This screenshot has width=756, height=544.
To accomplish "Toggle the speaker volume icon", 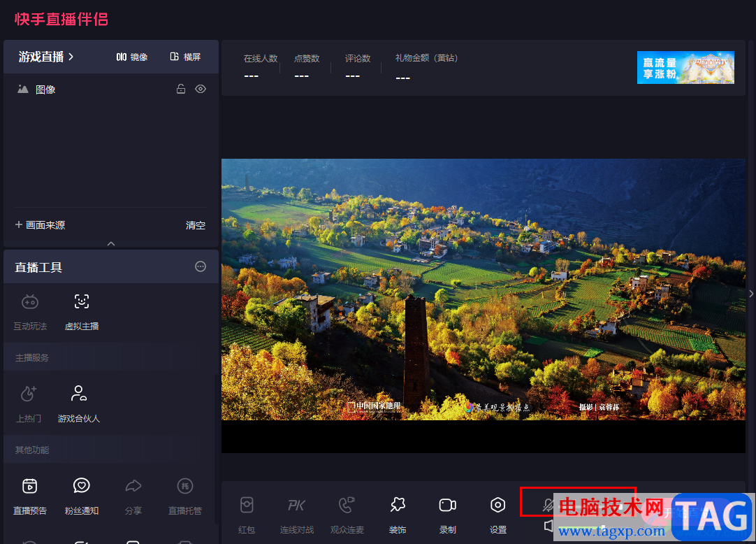I will [x=548, y=526].
